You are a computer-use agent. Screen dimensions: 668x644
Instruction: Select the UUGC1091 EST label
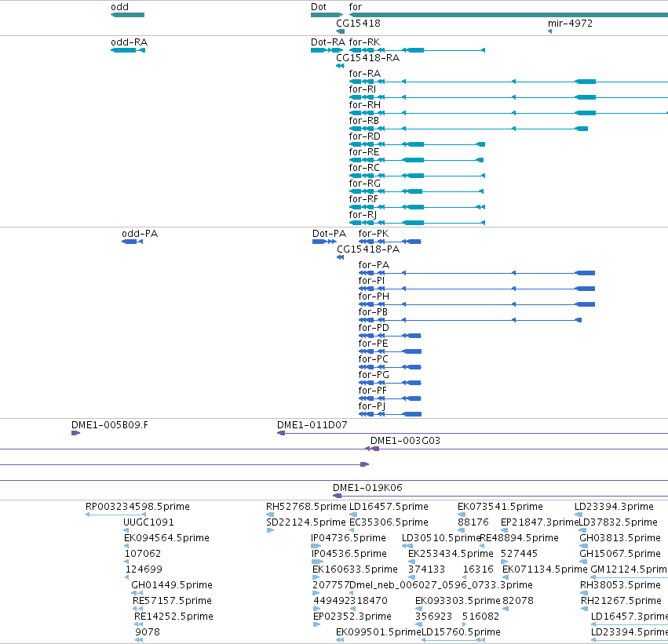click(x=148, y=522)
